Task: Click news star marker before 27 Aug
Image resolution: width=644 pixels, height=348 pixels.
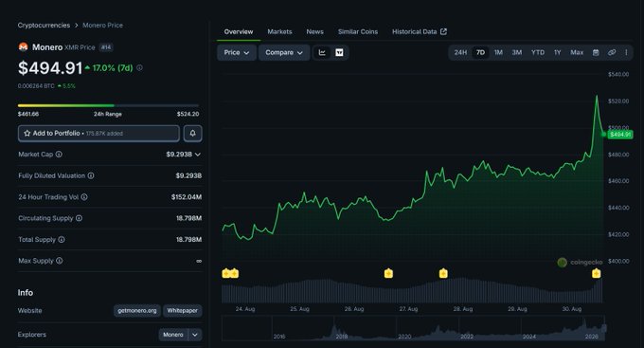Action: coord(388,273)
